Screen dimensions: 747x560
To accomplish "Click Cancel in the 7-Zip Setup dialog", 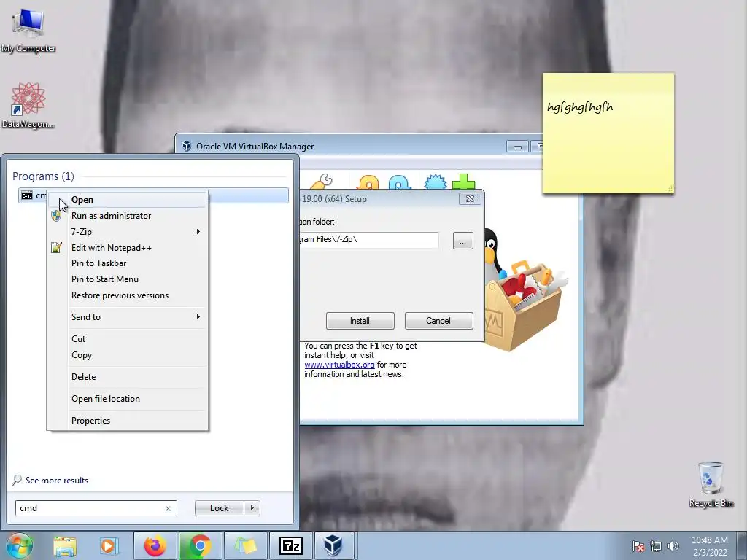I will [438, 321].
